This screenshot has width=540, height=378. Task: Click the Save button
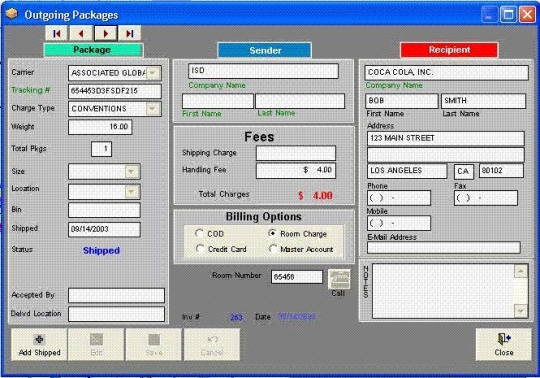pos(154,344)
